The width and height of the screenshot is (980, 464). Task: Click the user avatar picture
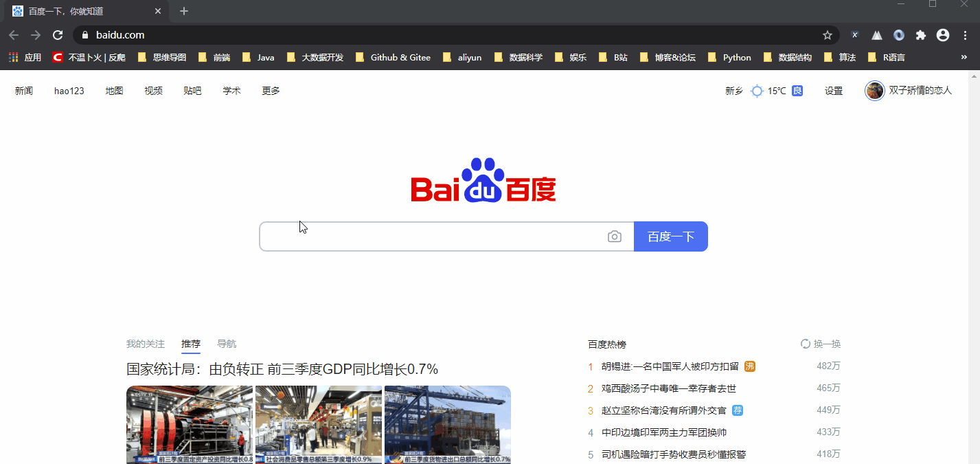(x=874, y=91)
